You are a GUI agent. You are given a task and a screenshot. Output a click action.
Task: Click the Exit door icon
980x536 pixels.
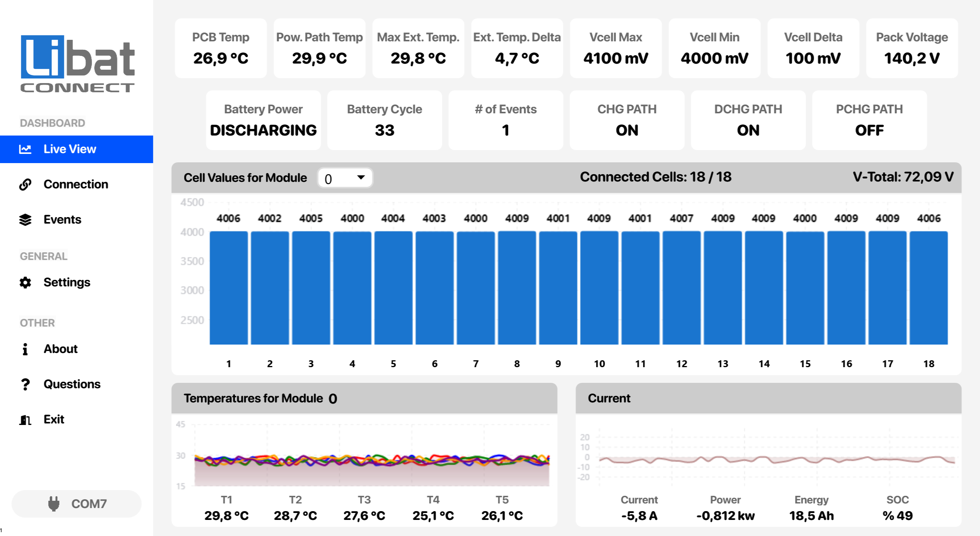pos(25,420)
